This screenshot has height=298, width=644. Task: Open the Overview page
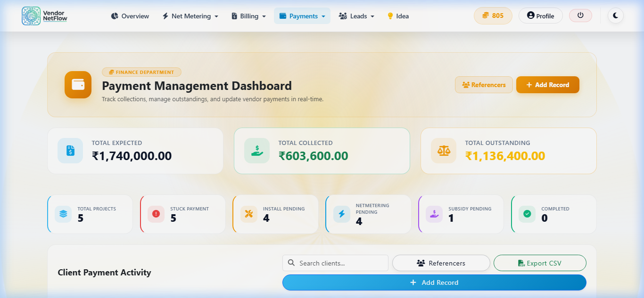pyautogui.click(x=130, y=16)
